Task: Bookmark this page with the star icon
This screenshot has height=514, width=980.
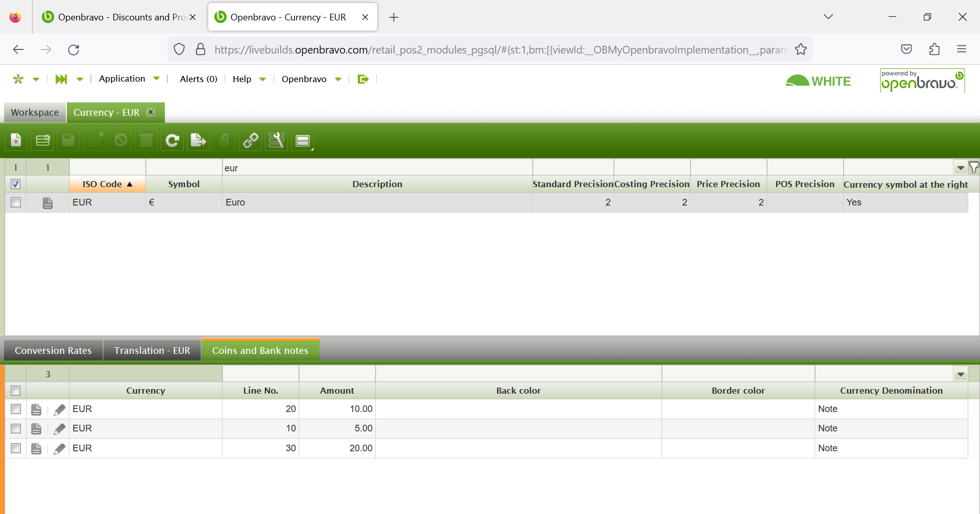Action: tap(801, 49)
